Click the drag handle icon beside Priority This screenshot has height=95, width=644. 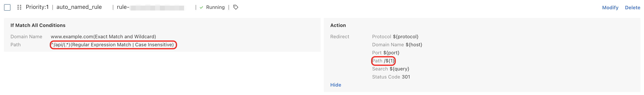pos(19,7)
